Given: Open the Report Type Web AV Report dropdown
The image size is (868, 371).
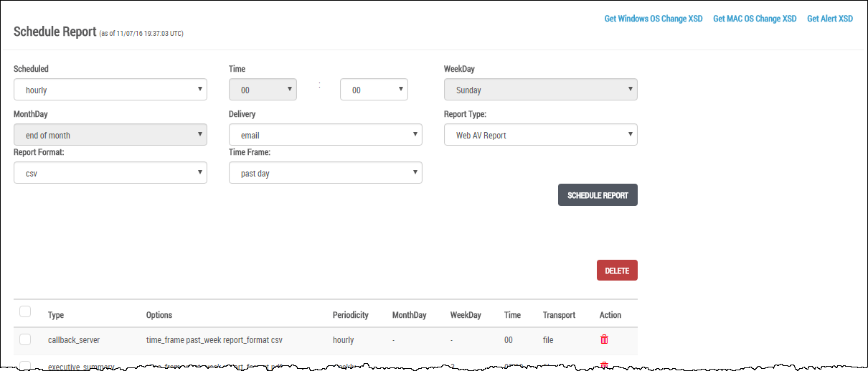Looking at the screenshot, I should (541, 135).
